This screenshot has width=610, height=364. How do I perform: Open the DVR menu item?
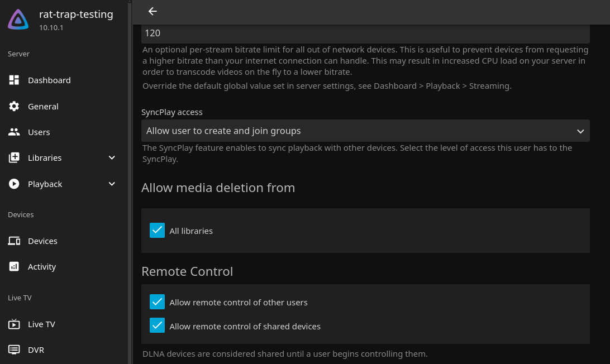(x=36, y=349)
